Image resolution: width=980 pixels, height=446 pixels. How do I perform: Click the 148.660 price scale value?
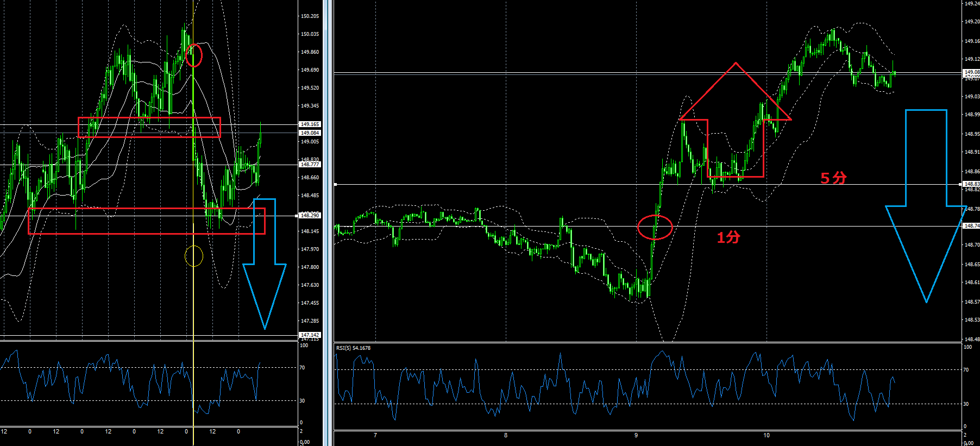(310, 178)
